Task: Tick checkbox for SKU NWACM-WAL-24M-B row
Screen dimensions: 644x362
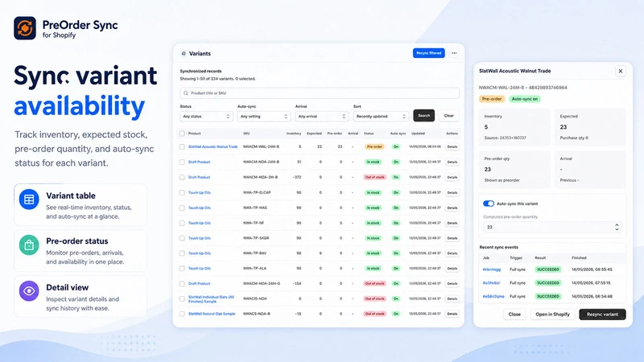Action: 182,146
